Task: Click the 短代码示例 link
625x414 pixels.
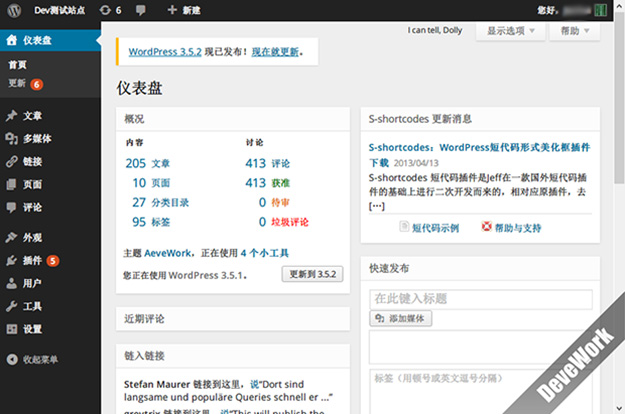Action: tap(435, 228)
